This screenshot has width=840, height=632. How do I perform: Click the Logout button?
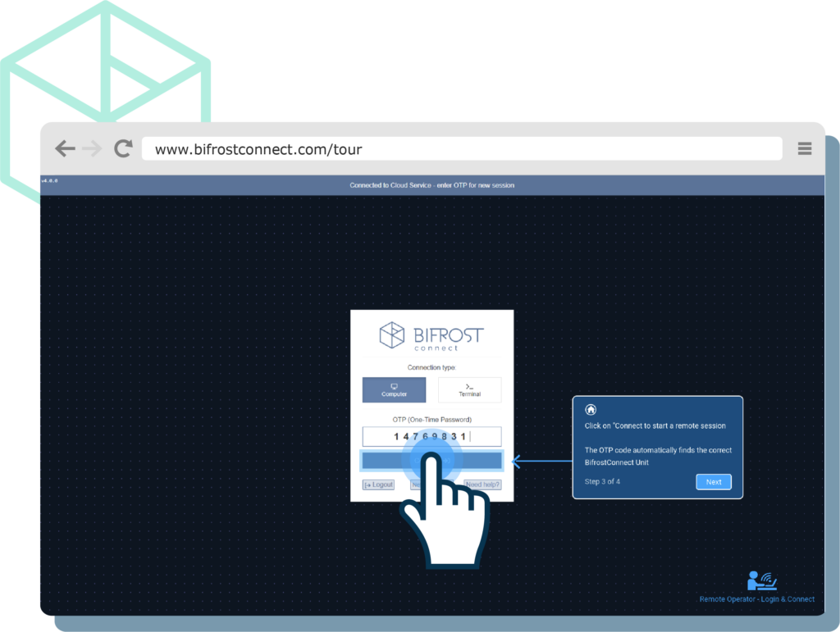(379, 484)
